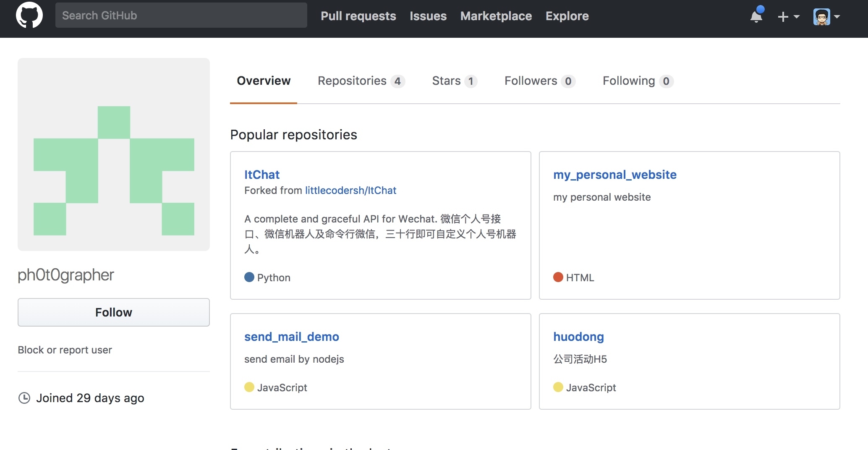
Task: Click the ph0t0grapher profile identicon
Action: coord(114,154)
